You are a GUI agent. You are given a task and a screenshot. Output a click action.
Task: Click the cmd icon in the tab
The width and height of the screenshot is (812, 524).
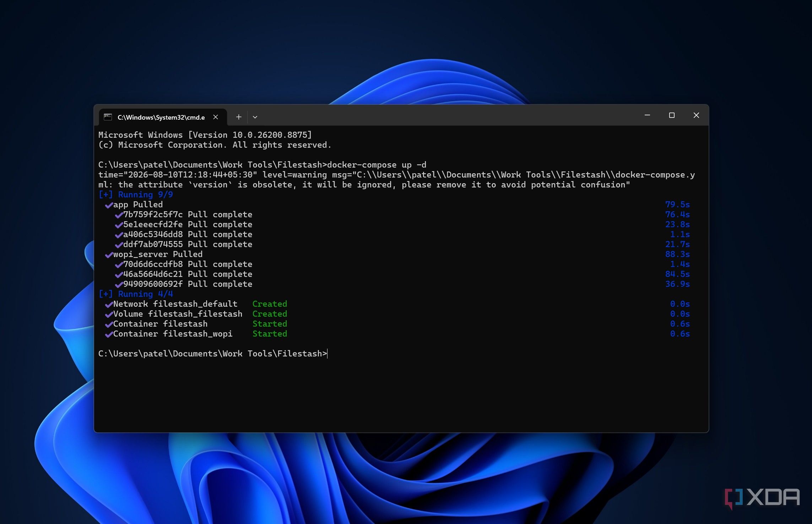[x=108, y=117]
